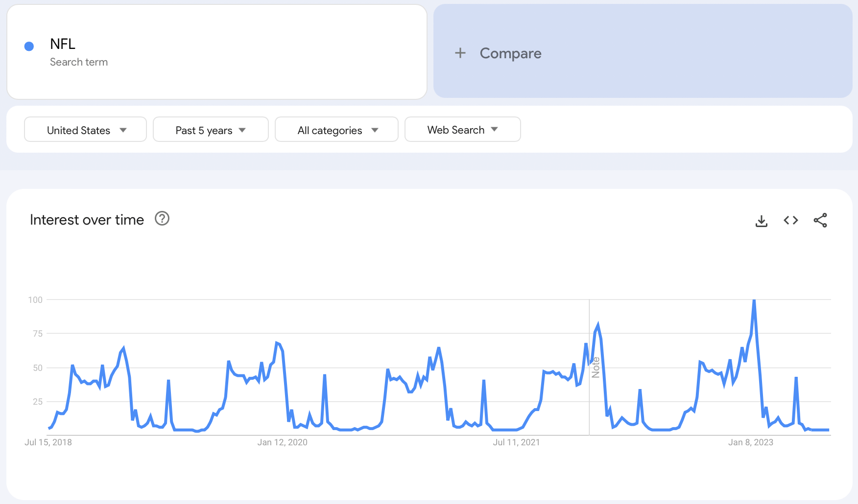Open the All categories dropdown
858x504 pixels.
336,130
